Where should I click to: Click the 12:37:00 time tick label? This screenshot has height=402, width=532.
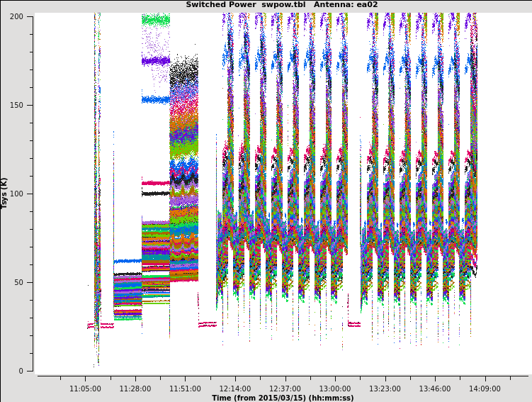(285, 389)
